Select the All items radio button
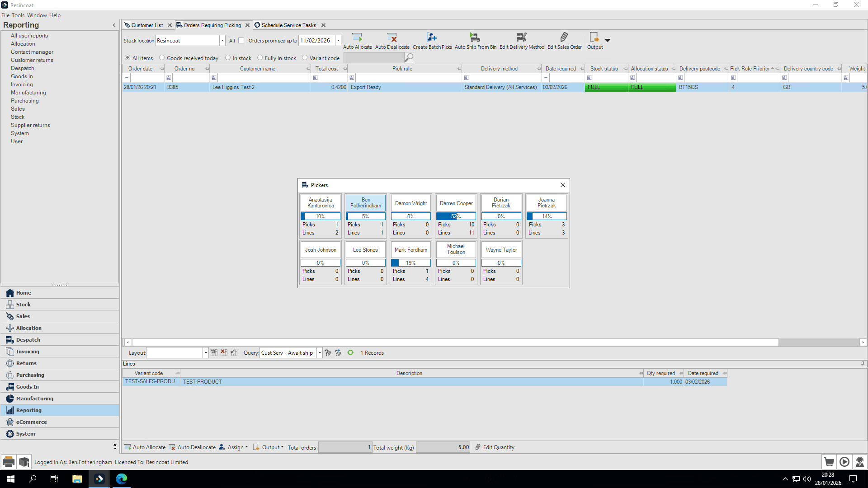The height and width of the screenshot is (488, 868). [x=127, y=58]
